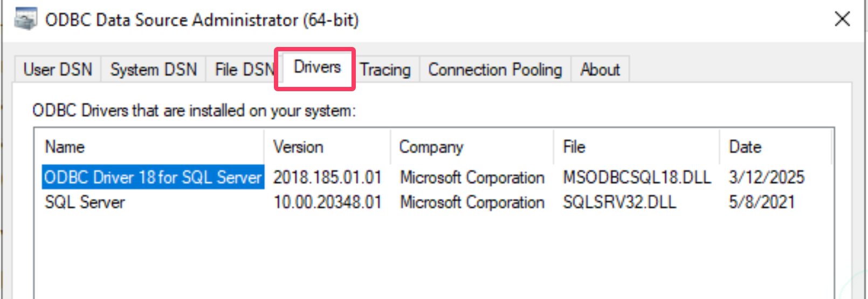This screenshot has width=868, height=299.
Task: Click the 3/12/2025 date cell
Action: (x=766, y=177)
